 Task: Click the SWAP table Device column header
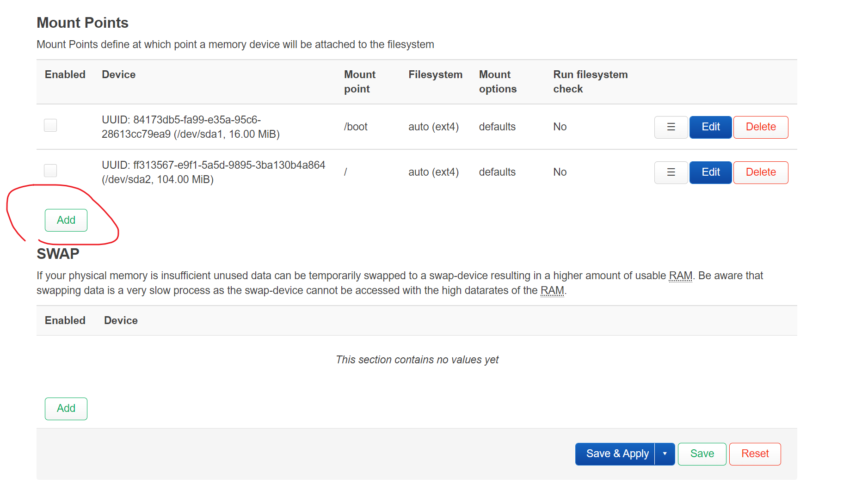point(121,321)
